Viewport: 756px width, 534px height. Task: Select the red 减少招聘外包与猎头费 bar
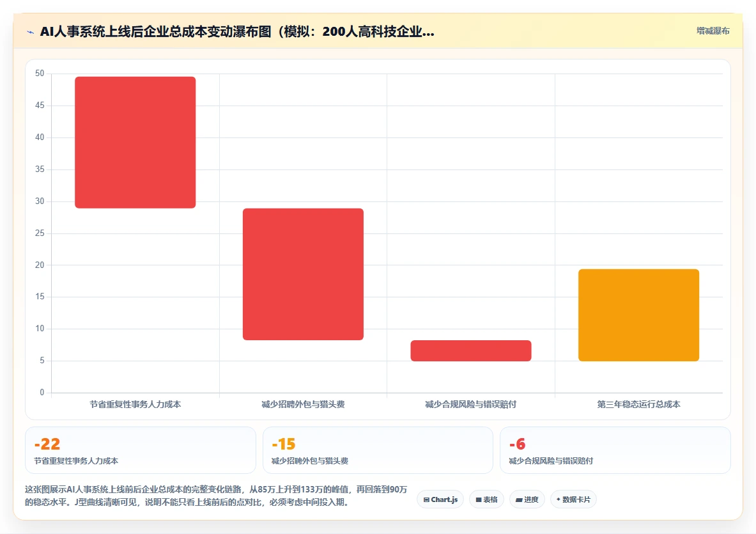[303, 274]
